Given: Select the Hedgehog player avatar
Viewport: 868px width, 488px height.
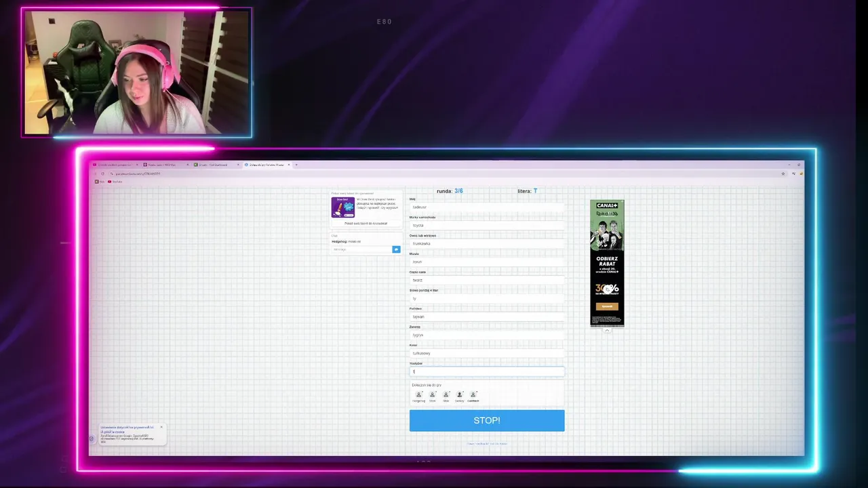Looking at the screenshot, I should coord(418,395).
